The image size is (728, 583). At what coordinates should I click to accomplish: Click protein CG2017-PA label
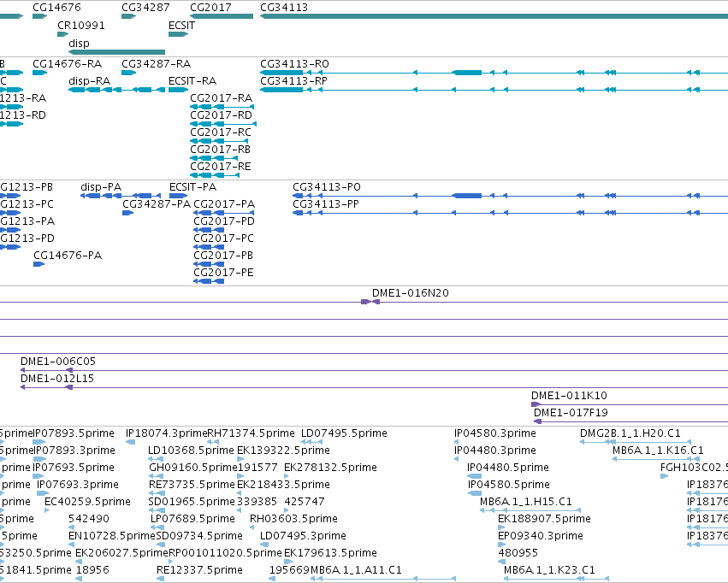click(224, 204)
